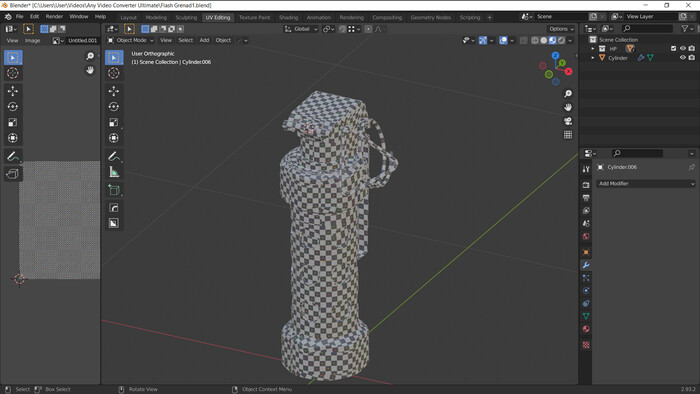Expand the Cylinder object in outliner
700x394 pixels.
click(x=593, y=58)
